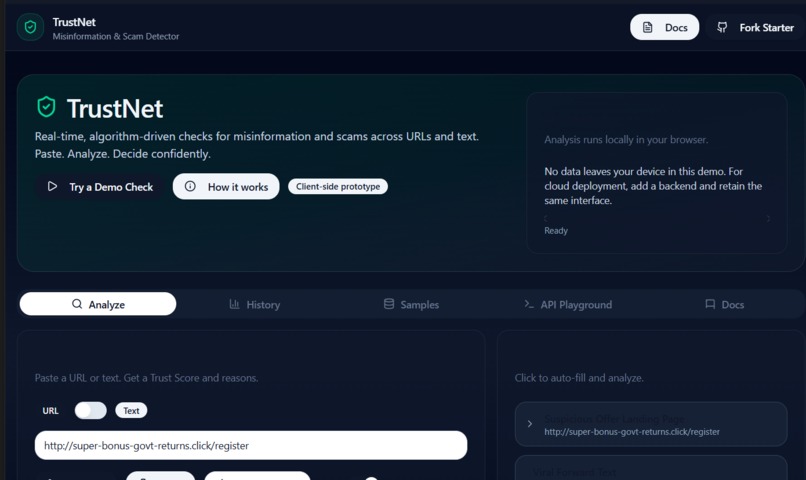806x480 pixels.
Task: Open How it works
Action: click(x=226, y=187)
